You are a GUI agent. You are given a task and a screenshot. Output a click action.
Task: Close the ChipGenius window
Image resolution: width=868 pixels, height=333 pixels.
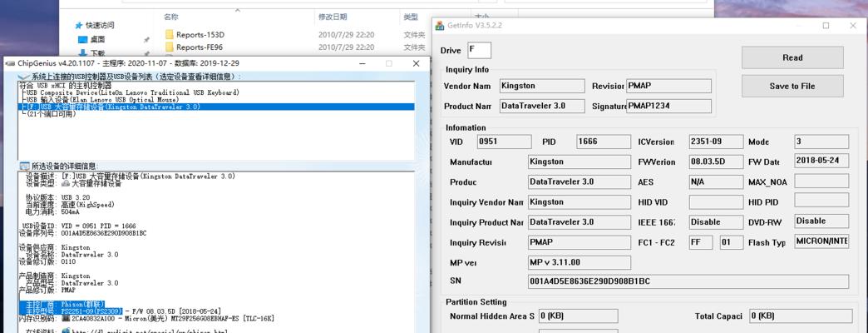coord(417,64)
